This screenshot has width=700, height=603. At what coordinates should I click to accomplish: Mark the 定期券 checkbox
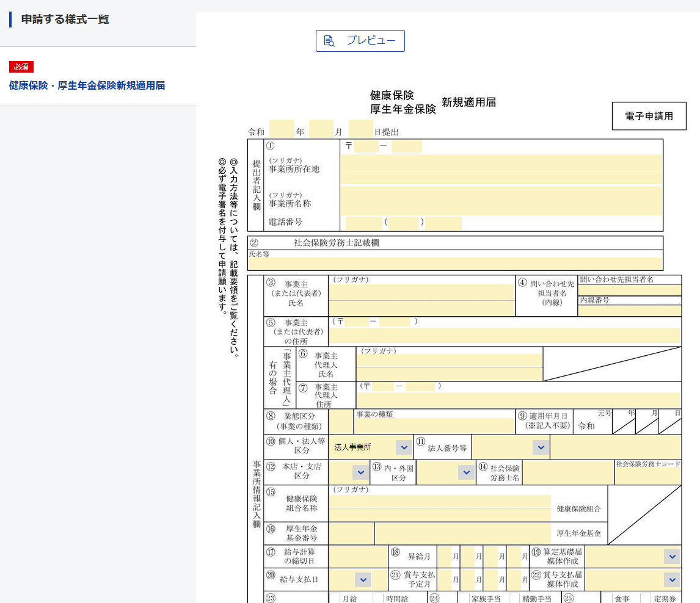pos(646,598)
